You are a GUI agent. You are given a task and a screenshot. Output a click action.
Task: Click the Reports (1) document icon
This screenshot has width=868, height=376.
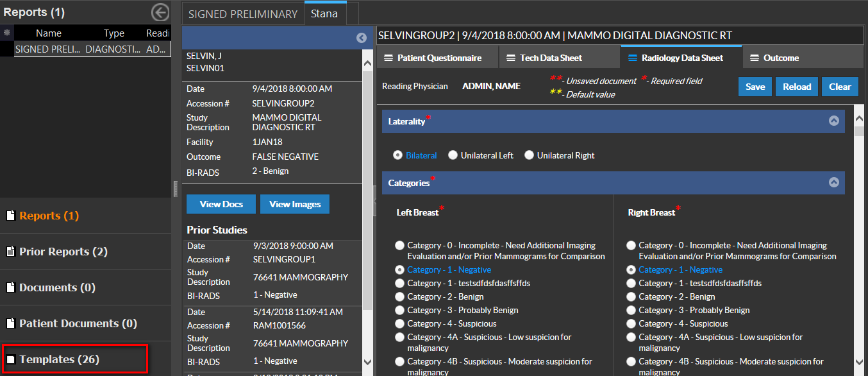pyautogui.click(x=10, y=216)
